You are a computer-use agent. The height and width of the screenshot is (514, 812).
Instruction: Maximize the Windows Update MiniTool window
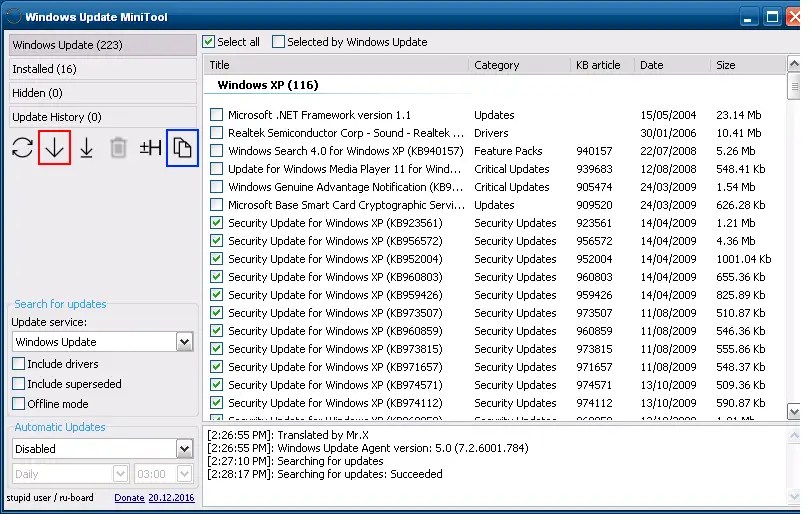pos(772,18)
